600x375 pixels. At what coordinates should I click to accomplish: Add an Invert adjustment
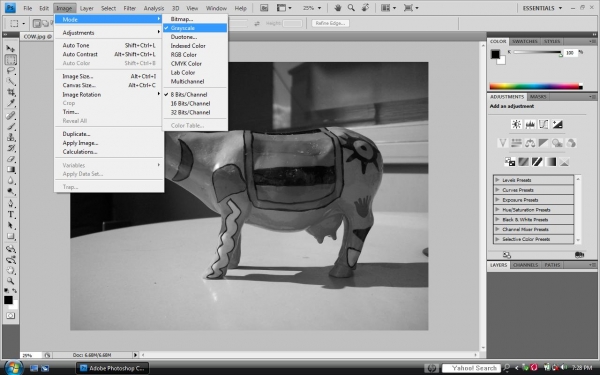tap(509, 162)
